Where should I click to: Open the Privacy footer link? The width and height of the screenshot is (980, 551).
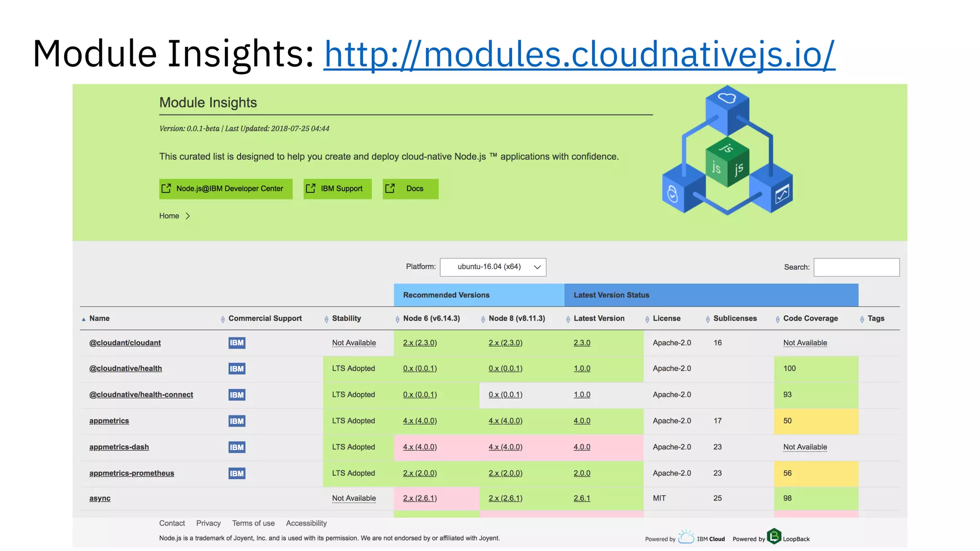[208, 524]
